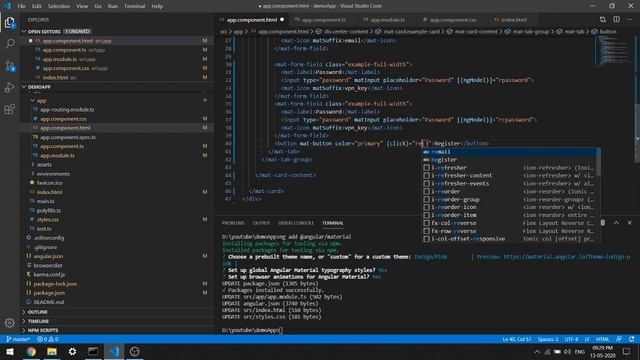Image resolution: width=640 pixels, height=360 pixels.
Task: Open the Action Center notification icon
Action: click(627, 351)
